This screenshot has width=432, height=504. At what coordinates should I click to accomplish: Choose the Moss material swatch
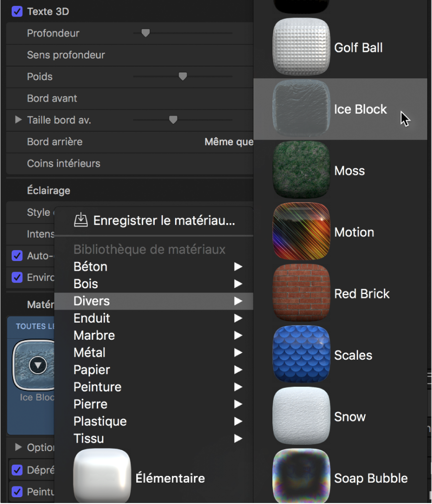point(302,171)
